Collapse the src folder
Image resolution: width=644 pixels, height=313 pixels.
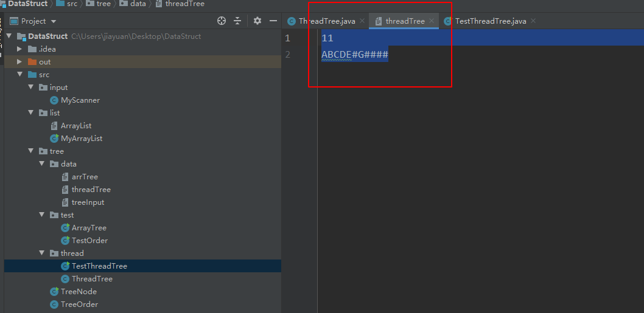tap(19, 74)
